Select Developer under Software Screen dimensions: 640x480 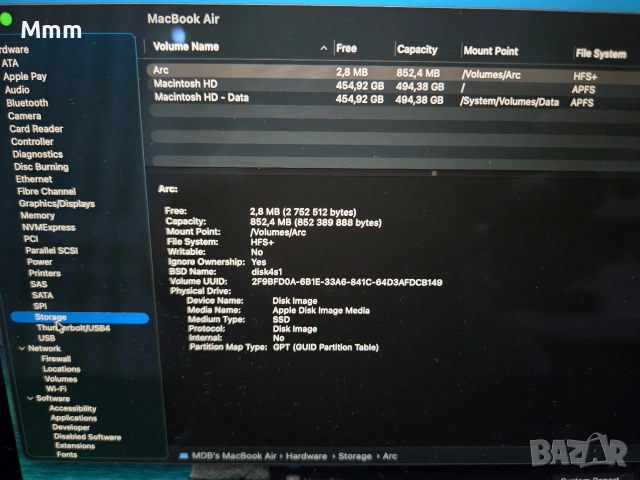click(71, 427)
